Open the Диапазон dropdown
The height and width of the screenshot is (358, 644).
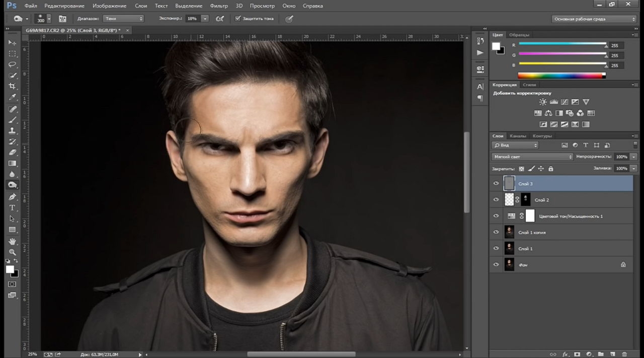point(123,19)
